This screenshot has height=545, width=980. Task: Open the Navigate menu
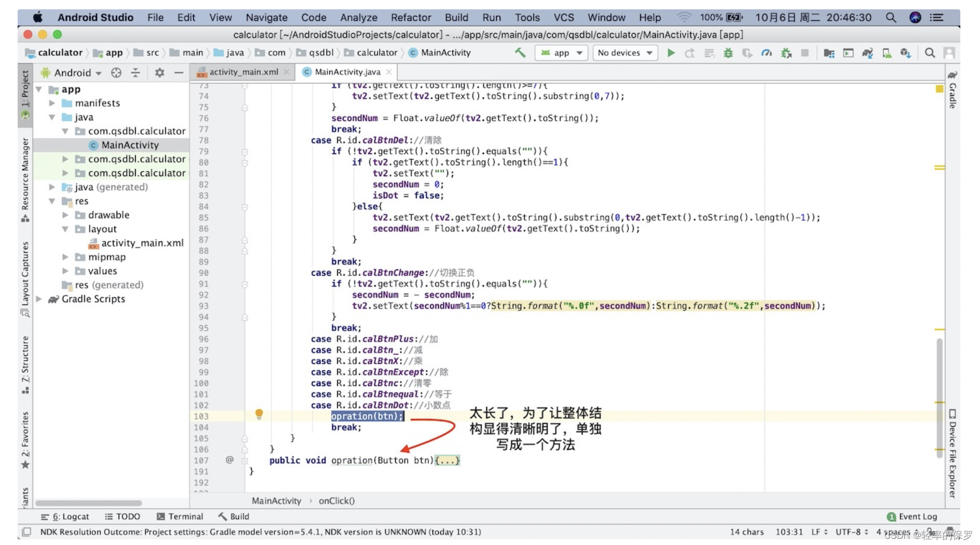click(266, 17)
